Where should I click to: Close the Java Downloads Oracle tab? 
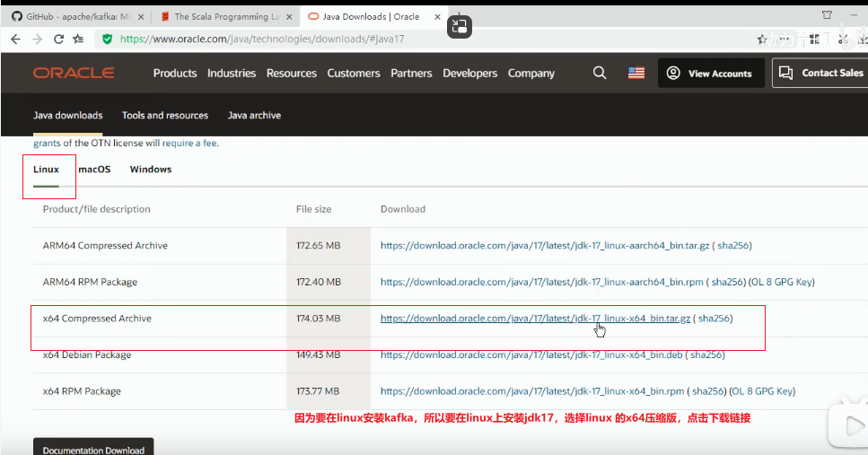[x=437, y=17]
